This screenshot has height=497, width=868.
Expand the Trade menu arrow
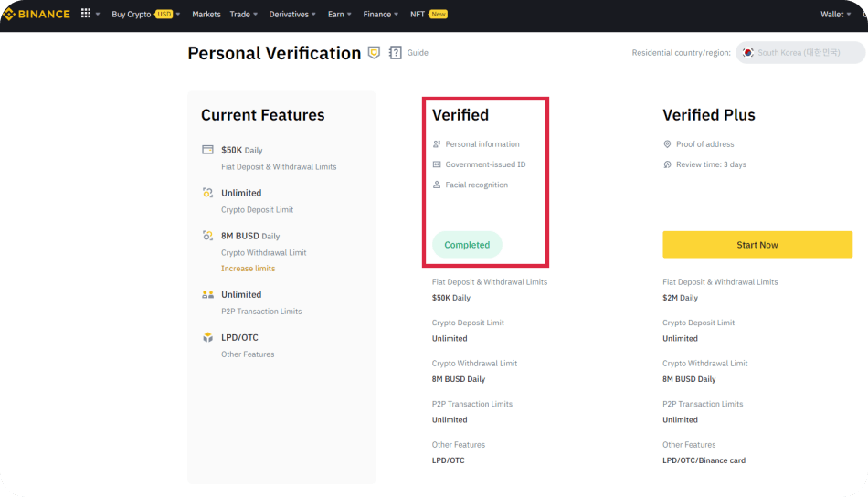click(x=255, y=14)
